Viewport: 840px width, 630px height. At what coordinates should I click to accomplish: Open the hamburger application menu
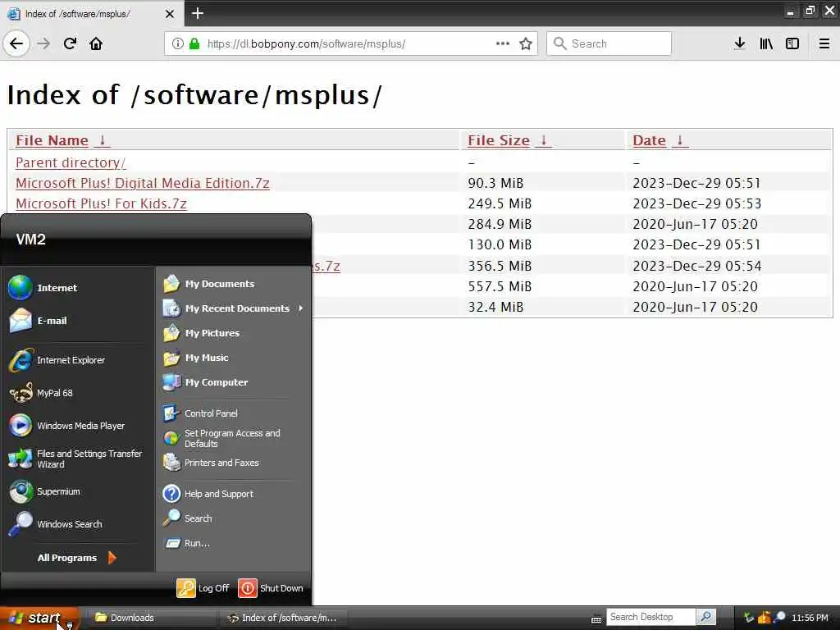pos(824,43)
